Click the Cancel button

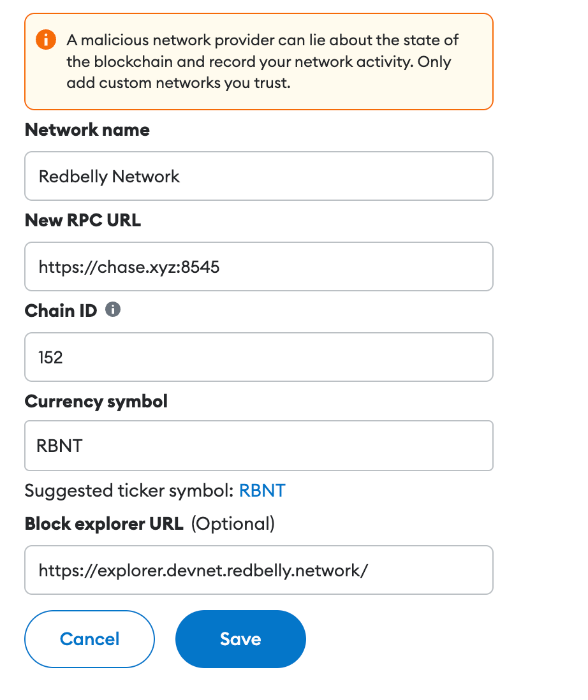click(x=90, y=639)
